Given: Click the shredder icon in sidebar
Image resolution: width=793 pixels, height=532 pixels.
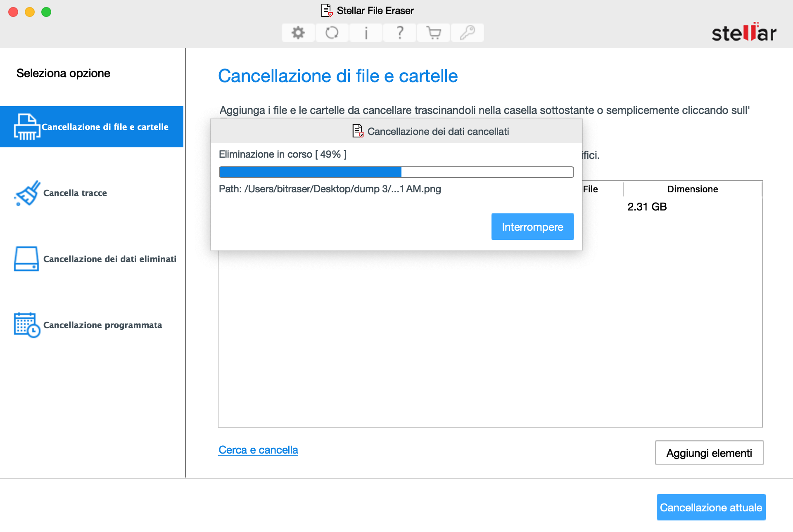Looking at the screenshot, I should pos(27,127).
